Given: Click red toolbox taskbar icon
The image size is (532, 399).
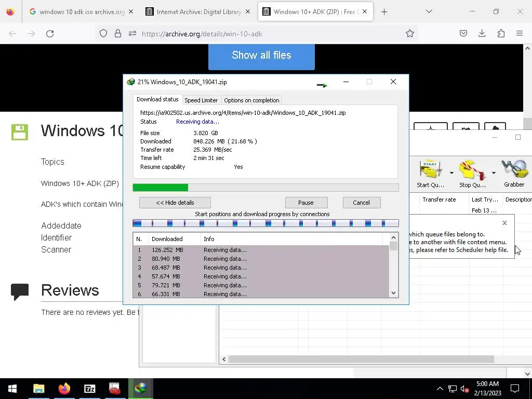Looking at the screenshot, I should [x=115, y=389].
